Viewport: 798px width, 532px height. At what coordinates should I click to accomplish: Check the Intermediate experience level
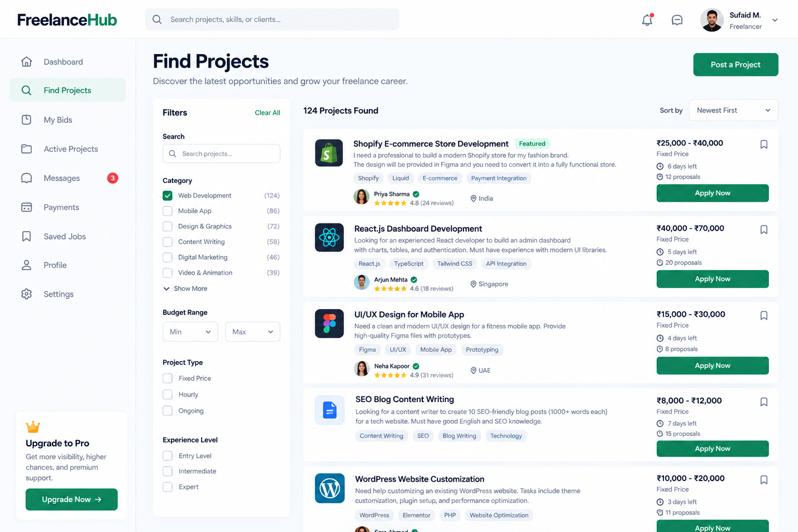167,471
